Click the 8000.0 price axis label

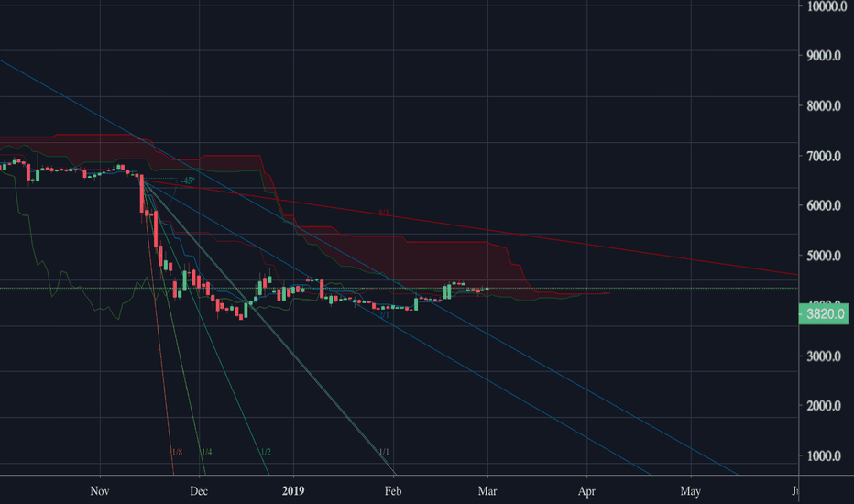[824, 105]
